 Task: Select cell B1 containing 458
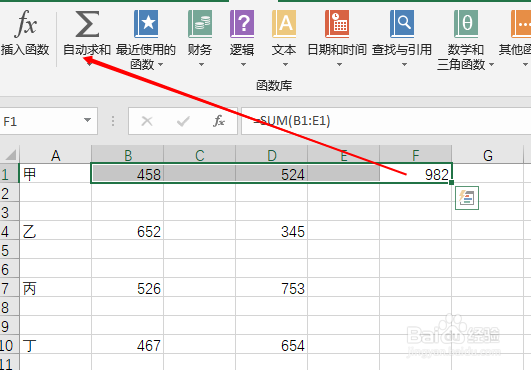tap(128, 174)
